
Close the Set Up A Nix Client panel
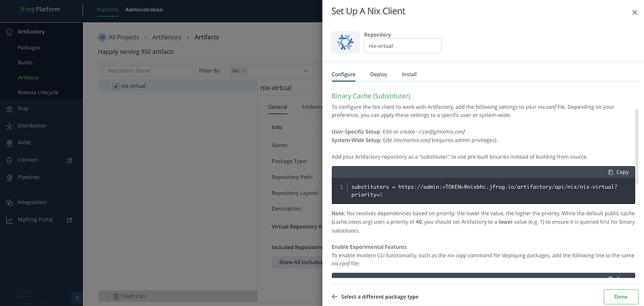pos(634,12)
